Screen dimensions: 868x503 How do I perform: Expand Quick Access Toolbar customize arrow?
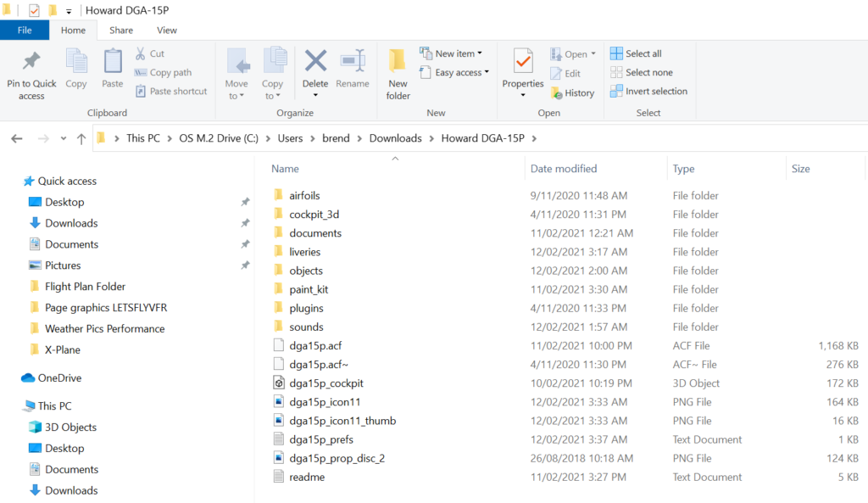[x=69, y=10]
